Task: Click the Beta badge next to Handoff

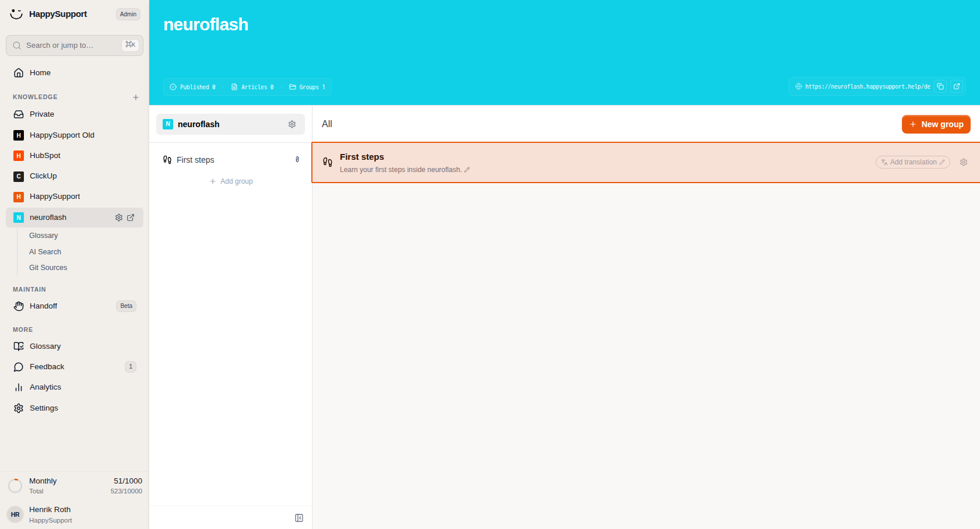Action: click(x=127, y=306)
